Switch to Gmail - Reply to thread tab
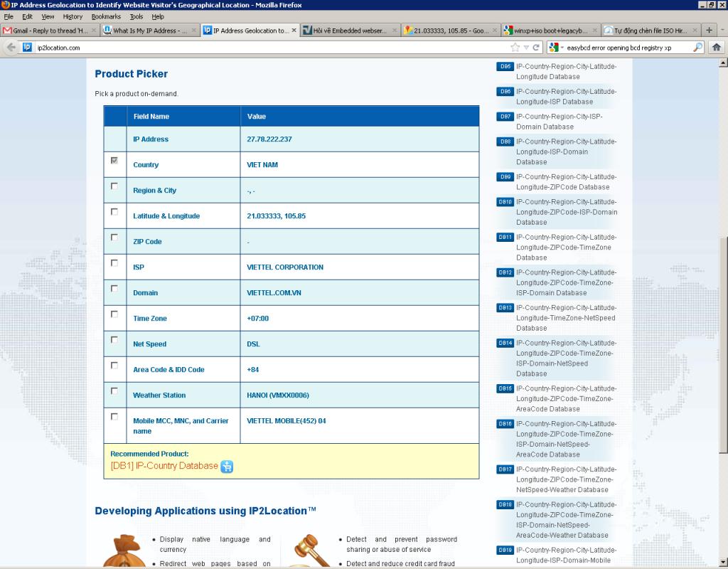This screenshot has height=569, width=728. 50,30
